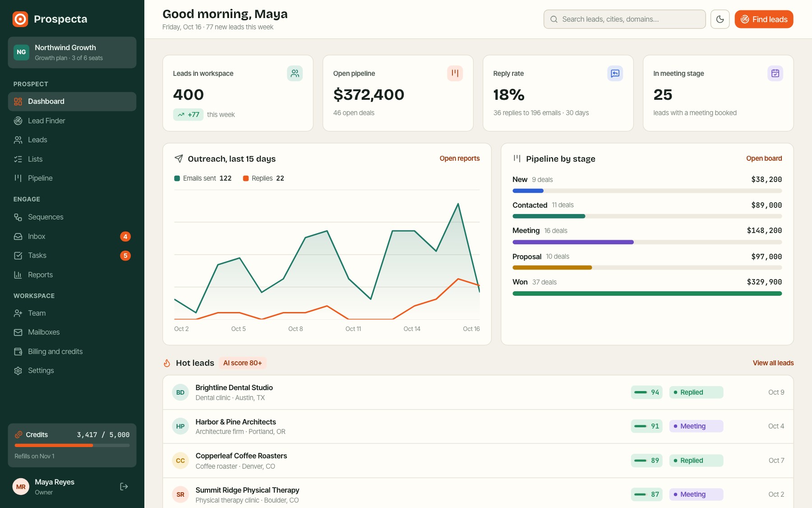
Task: Open the Northwind Growth workspace switcher
Action: 72,52
